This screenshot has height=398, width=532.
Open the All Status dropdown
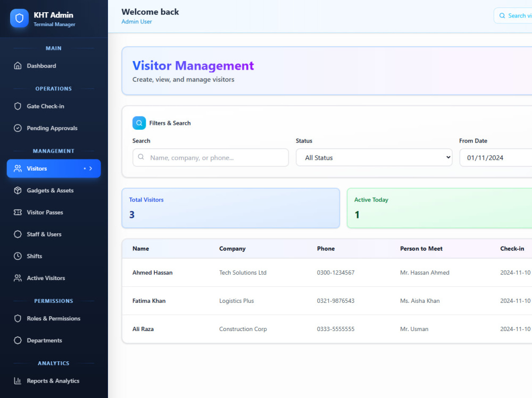(374, 158)
